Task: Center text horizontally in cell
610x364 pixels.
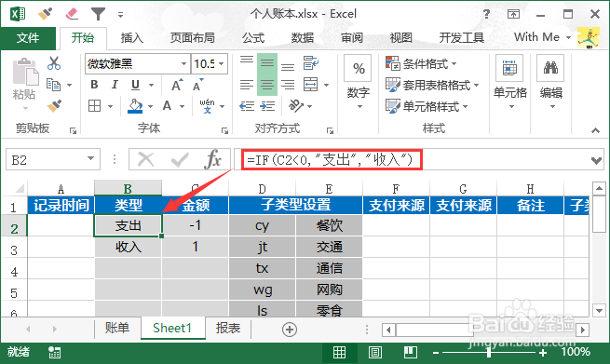Action: click(x=267, y=85)
